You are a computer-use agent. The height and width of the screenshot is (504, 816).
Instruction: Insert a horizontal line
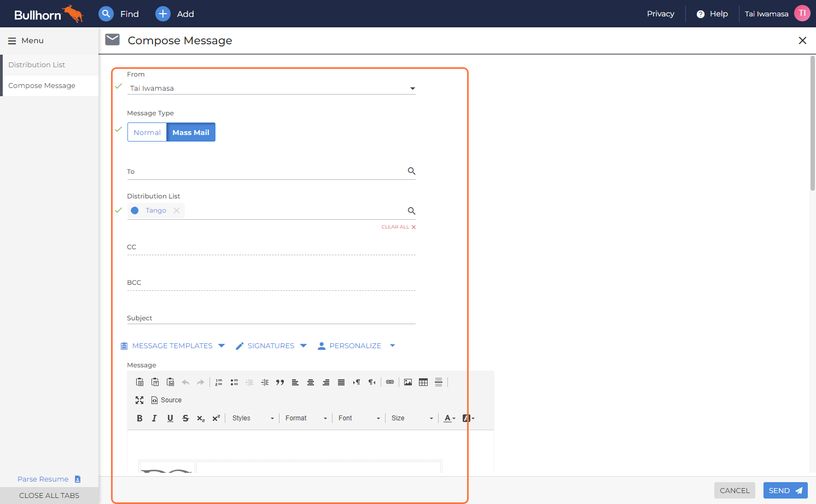[439, 382]
